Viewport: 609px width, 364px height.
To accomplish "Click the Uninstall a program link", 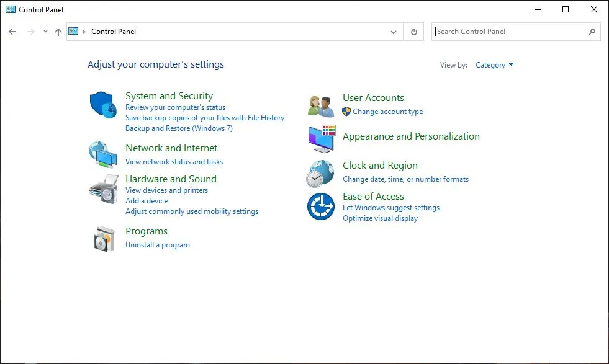I will point(158,245).
